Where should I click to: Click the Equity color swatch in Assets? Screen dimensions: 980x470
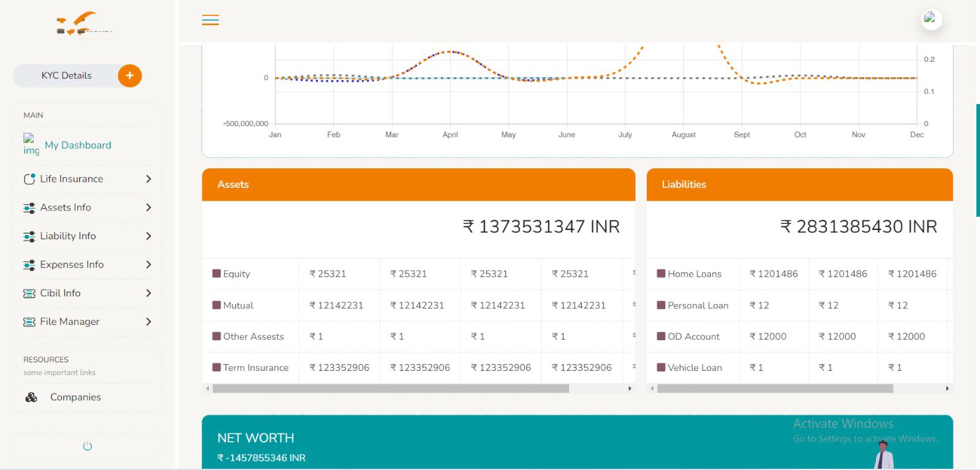pyautogui.click(x=216, y=274)
